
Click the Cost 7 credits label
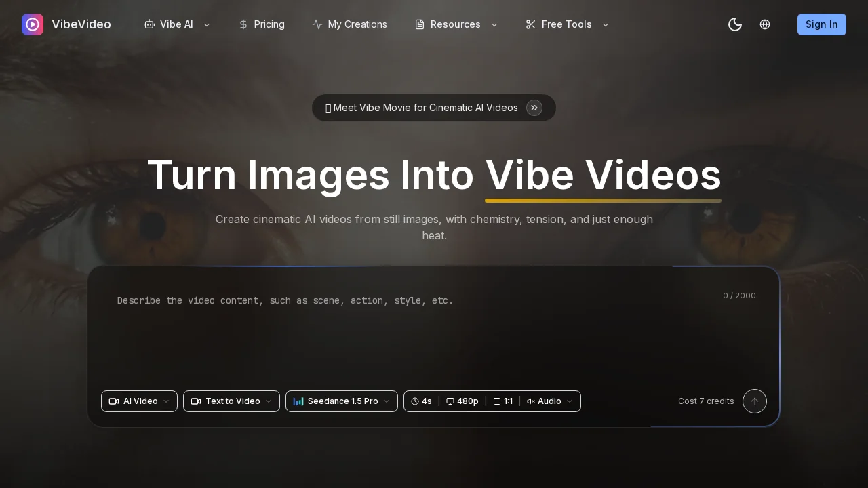pyautogui.click(x=706, y=401)
